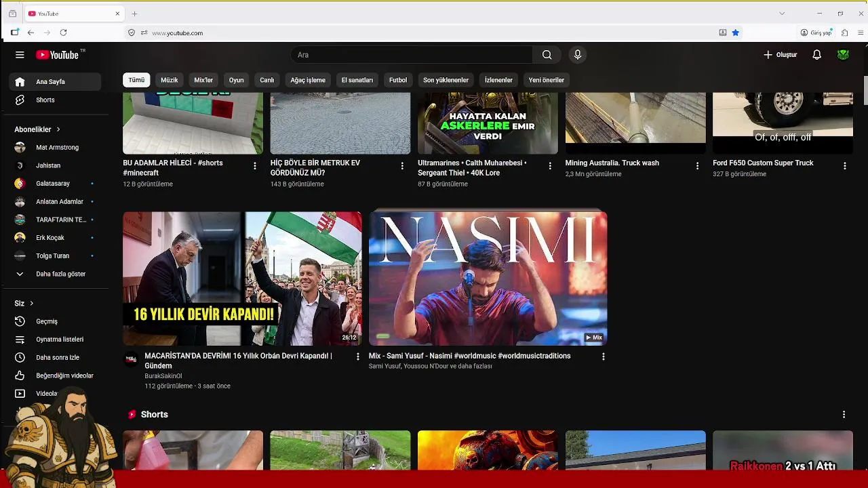868x488 pixels.
Task: Open Mat Armstrong channel subscription
Action: 55,148
